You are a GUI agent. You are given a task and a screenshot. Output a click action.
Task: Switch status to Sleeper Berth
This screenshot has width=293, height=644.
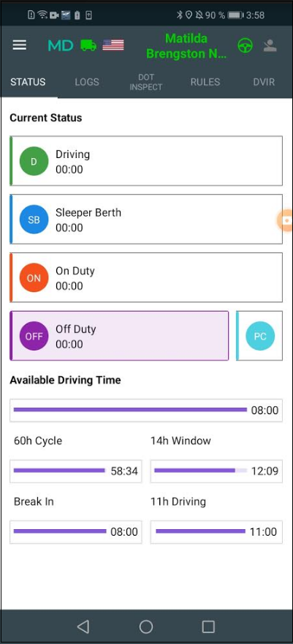(x=146, y=219)
